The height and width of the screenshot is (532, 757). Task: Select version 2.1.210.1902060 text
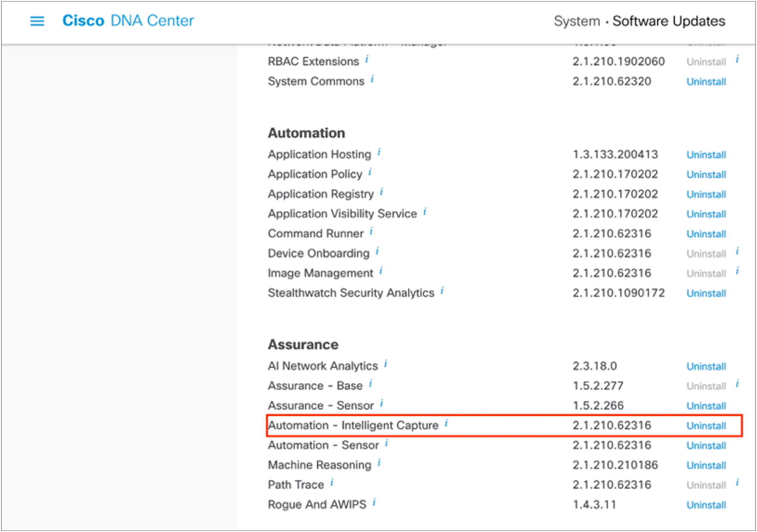tap(619, 62)
